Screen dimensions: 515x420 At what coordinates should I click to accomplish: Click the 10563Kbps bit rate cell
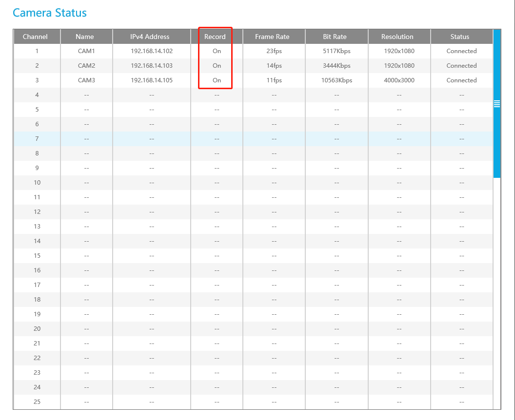pos(337,80)
